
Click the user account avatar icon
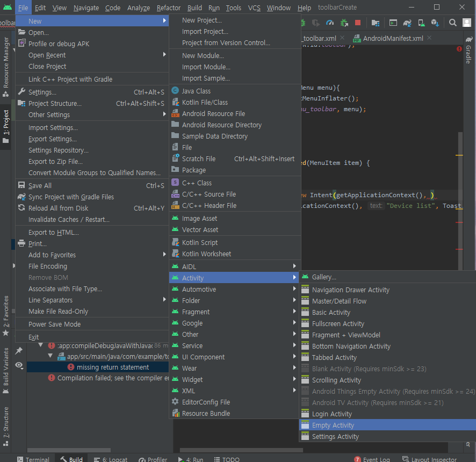(466, 23)
